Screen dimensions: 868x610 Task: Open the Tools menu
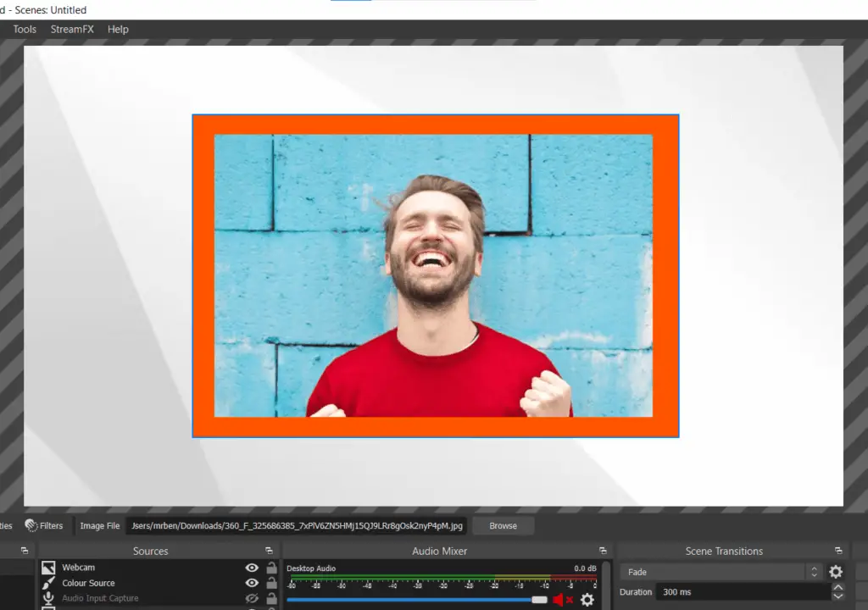pyautogui.click(x=25, y=30)
